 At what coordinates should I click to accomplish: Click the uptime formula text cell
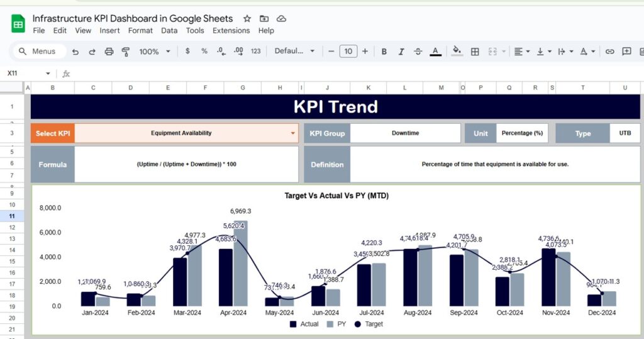tap(186, 164)
